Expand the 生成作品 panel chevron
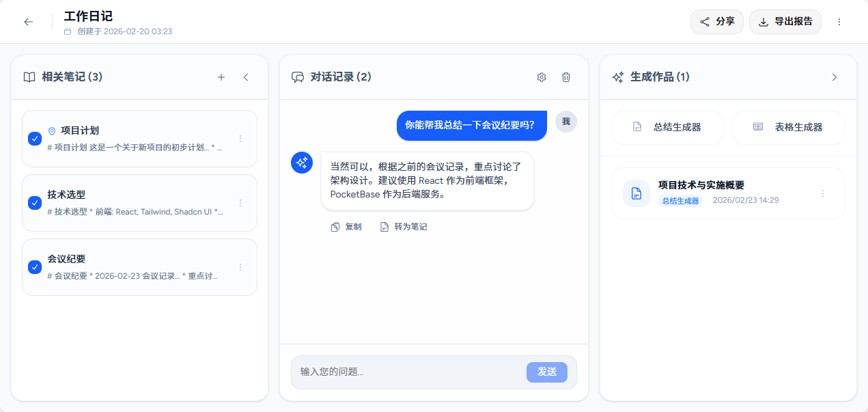The height and width of the screenshot is (412, 868). [835, 77]
